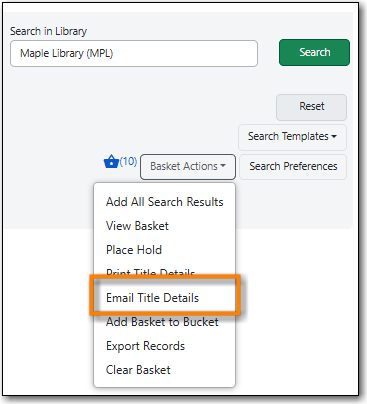Click the blue basket icon
The width and height of the screenshot is (367, 404).
[x=111, y=162]
